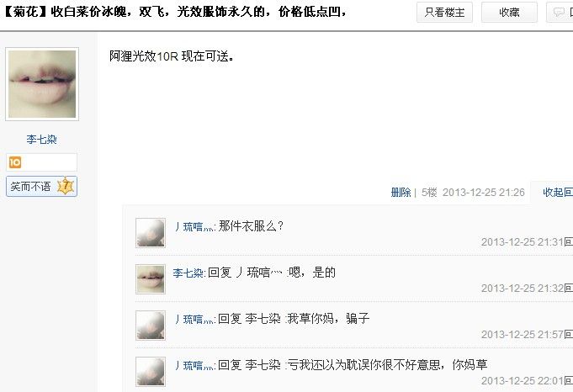Reply to the 21:57 comment
This screenshot has height=392, width=573.
tap(568, 334)
